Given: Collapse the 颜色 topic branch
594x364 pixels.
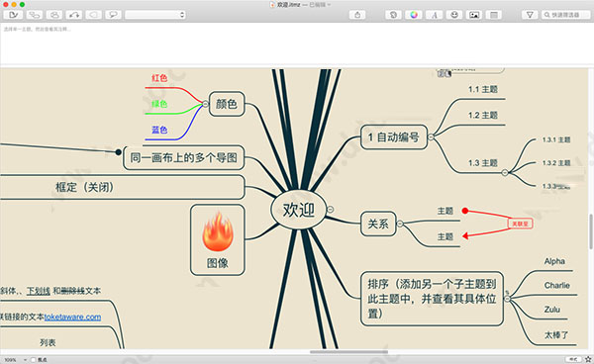Looking at the screenshot, I should [x=205, y=104].
